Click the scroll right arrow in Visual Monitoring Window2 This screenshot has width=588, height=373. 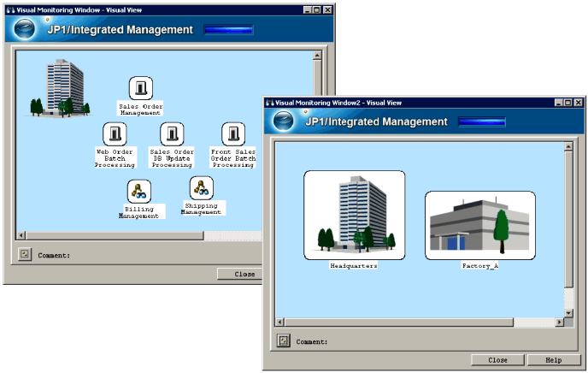click(x=560, y=322)
